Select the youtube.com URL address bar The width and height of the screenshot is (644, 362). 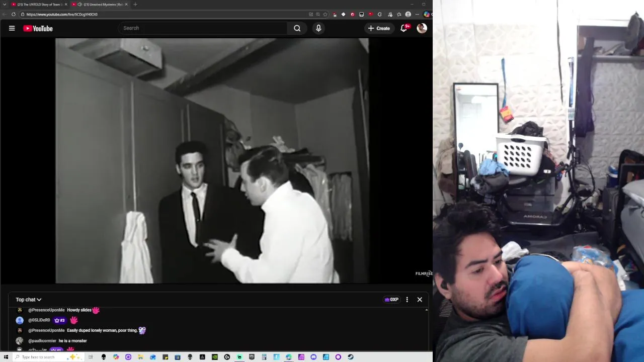pyautogui.click(x=166, y=14)
